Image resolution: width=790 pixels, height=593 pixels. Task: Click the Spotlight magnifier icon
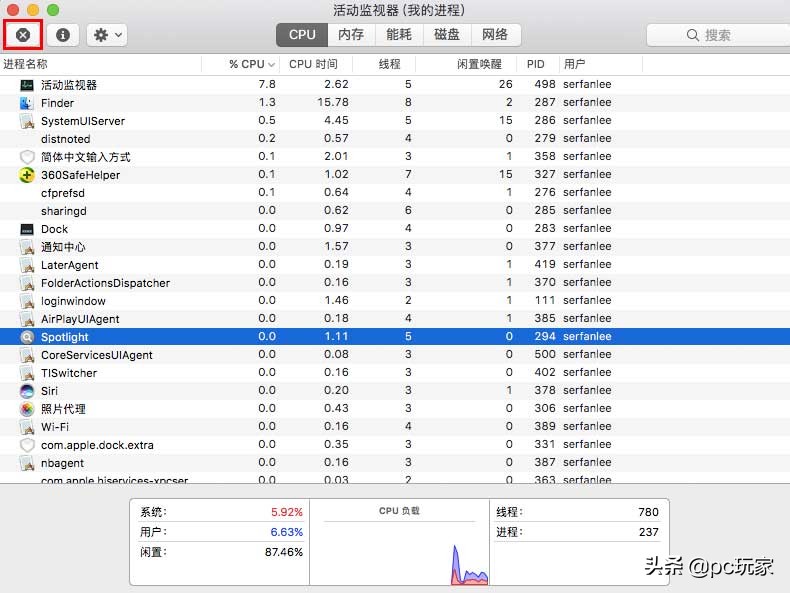tap(27, 337)
